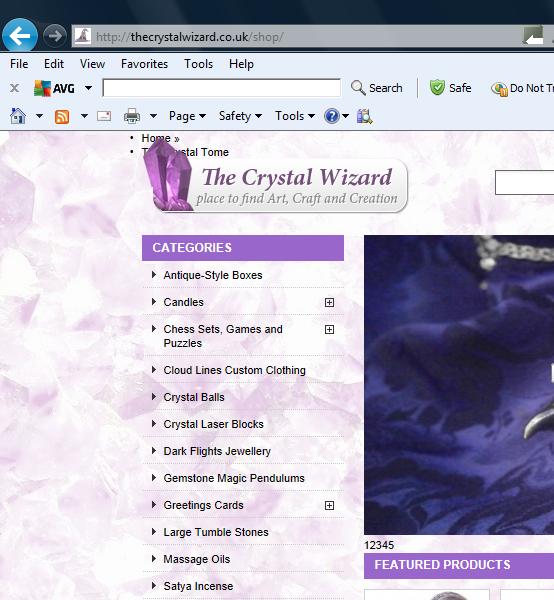Click the site search box at right

click(x=524, y=183)
